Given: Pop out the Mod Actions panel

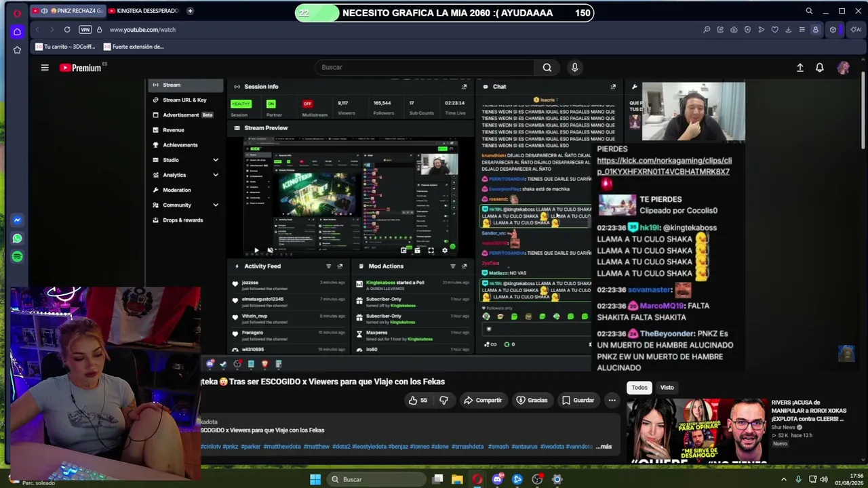Looking at the screenshot, I should (464, 266).
